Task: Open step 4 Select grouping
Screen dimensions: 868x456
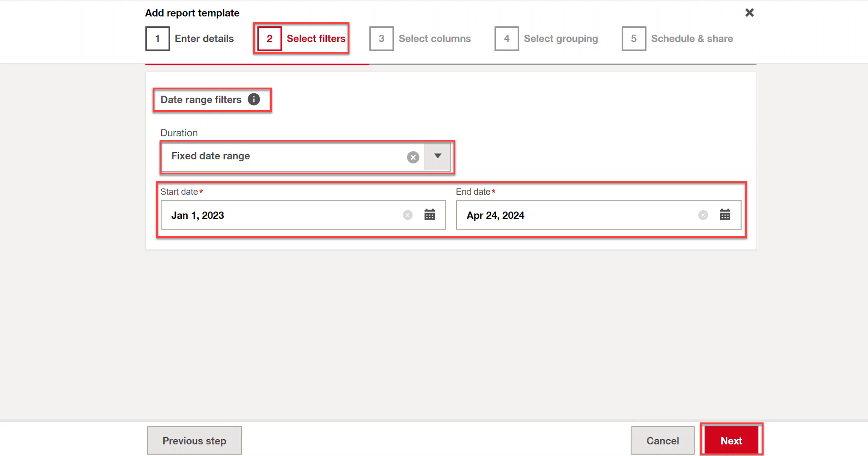Action: coord(546,38)
